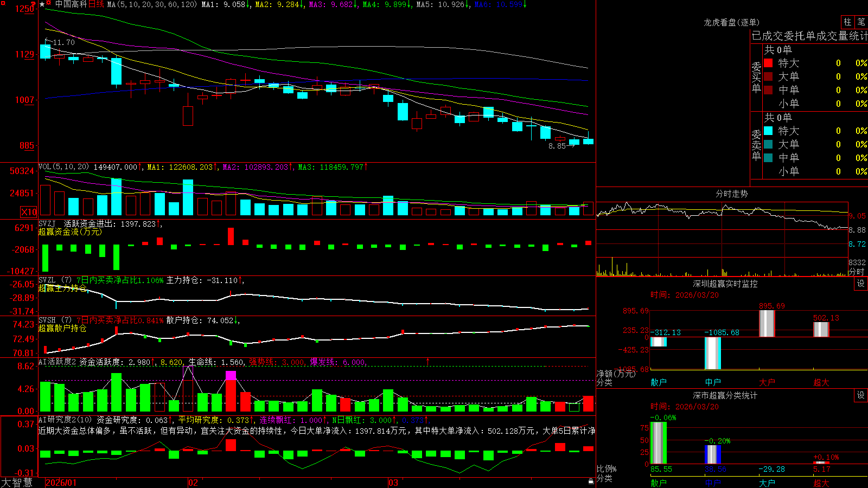Click the 主力持仓: -31.110 value
The image size is (868, 488).
[x=202, y=280]
